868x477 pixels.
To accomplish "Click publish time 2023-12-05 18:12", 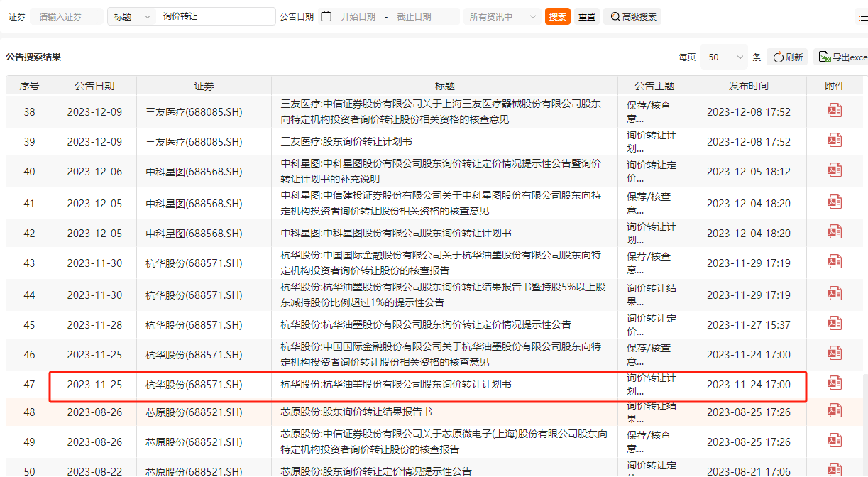I will 749,171.
